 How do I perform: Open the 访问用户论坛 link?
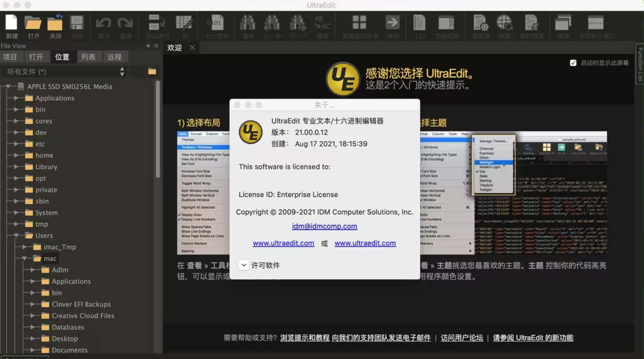tap(462, 338)
